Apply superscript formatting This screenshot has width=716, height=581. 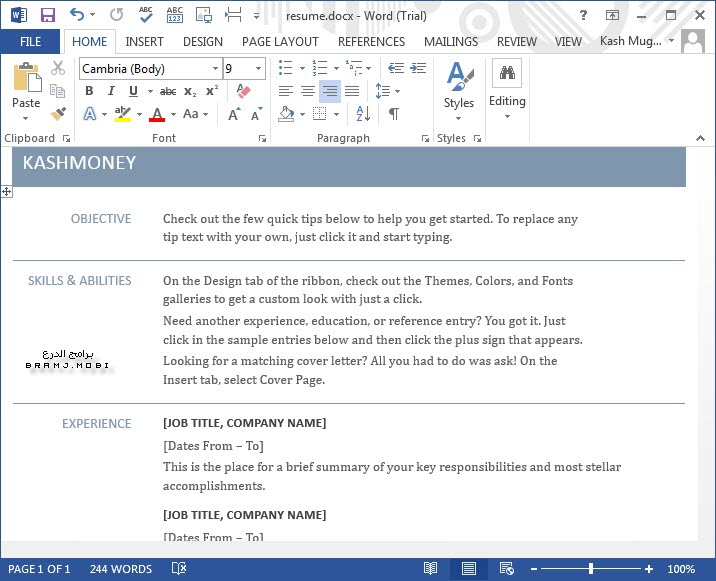(211, 90)
